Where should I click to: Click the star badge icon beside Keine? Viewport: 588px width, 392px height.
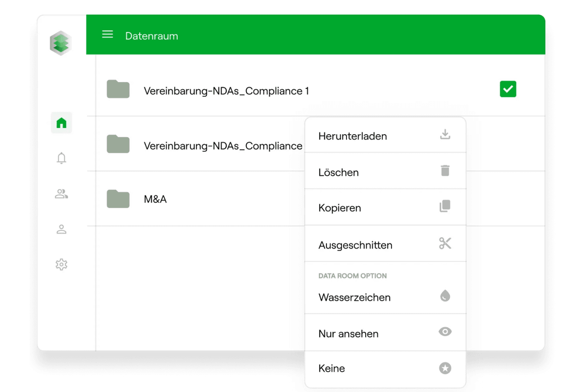[445, 368]
